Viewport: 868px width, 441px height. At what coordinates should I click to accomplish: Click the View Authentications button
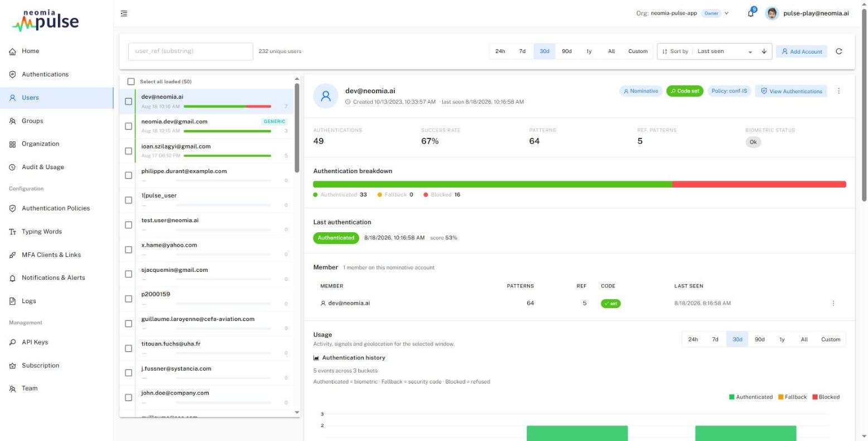(x=792, y=91)
